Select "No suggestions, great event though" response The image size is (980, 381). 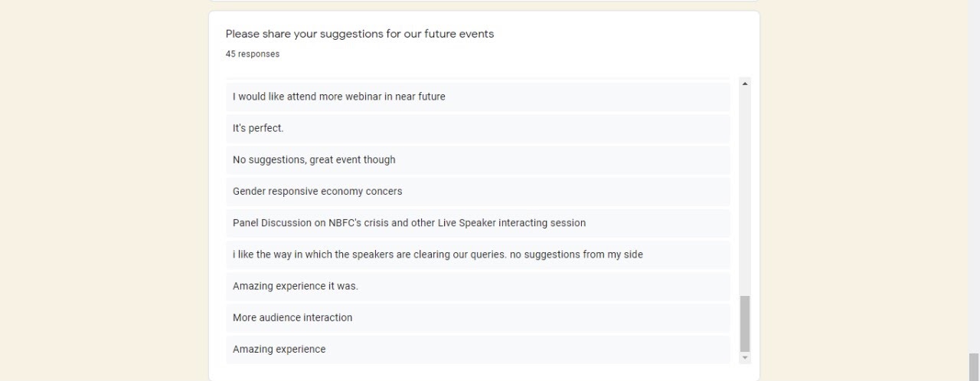click(314, 159)
